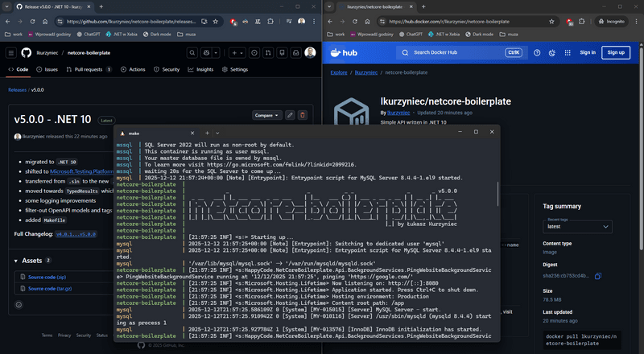644x354 pixels.
Task: Open the Pull requests tab
Action: [x=89, y=69]
